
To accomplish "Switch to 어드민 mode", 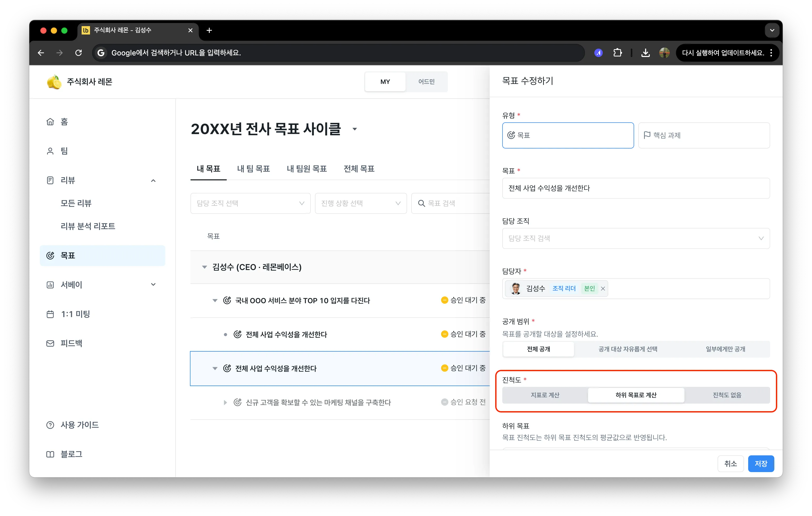I will tap(426, 82).
